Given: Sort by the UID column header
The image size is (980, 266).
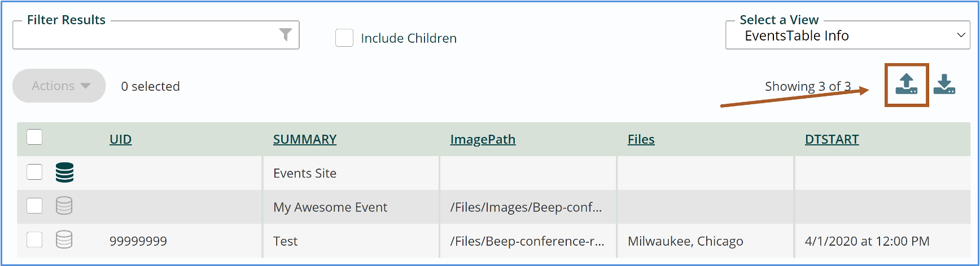Looking at the screenshot, I should 120,139.
